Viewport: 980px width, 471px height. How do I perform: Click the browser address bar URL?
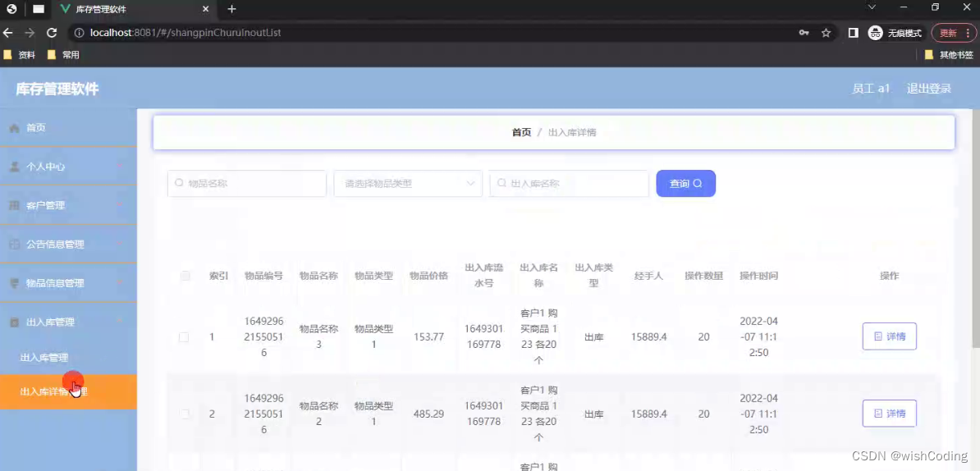185,33
